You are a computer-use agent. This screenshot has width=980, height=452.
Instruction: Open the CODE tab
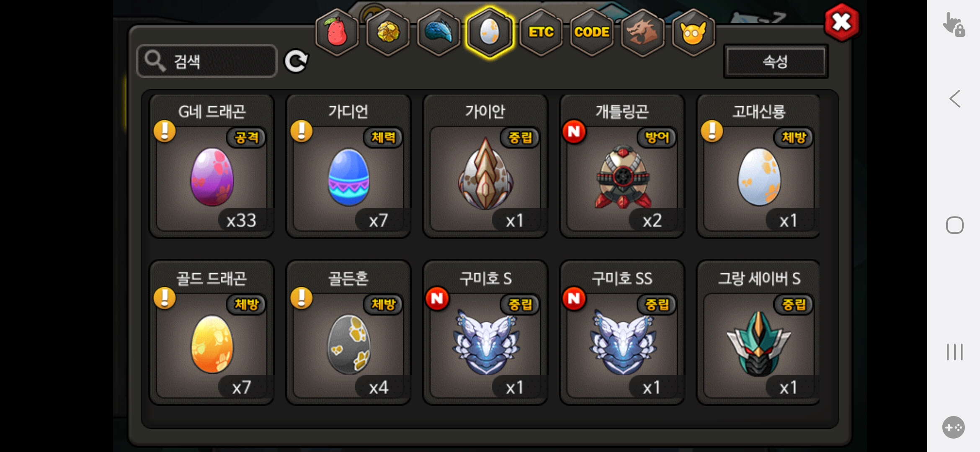tap(592, 32)
